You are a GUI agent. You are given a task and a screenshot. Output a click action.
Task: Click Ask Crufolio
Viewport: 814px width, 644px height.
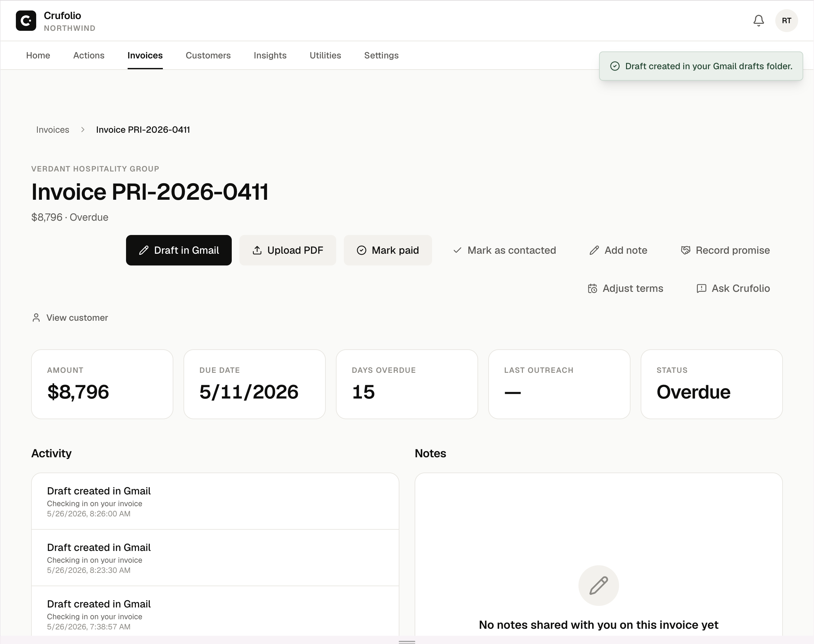(x=733, y=288)
